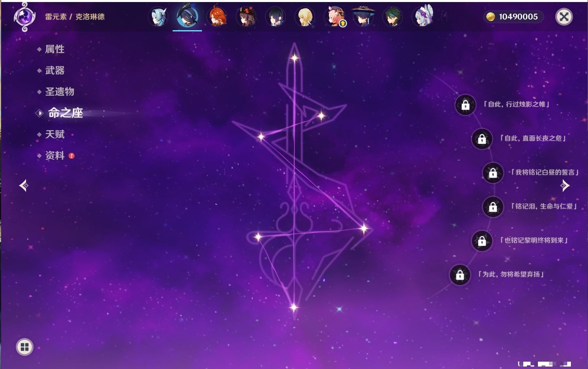
Task: Select the orange-haired character portrait
Action: point(217,17)
